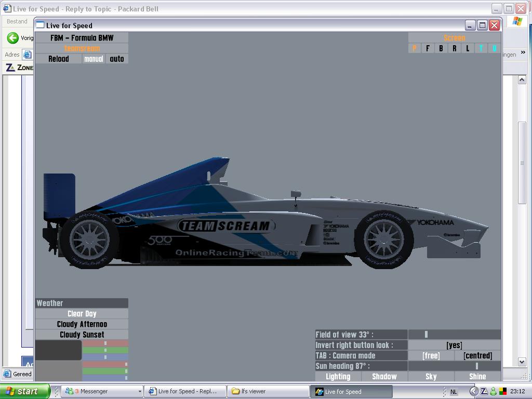This screenshot has width=532, height=399.
Task: Select the B back screen view
Action: 441,48
